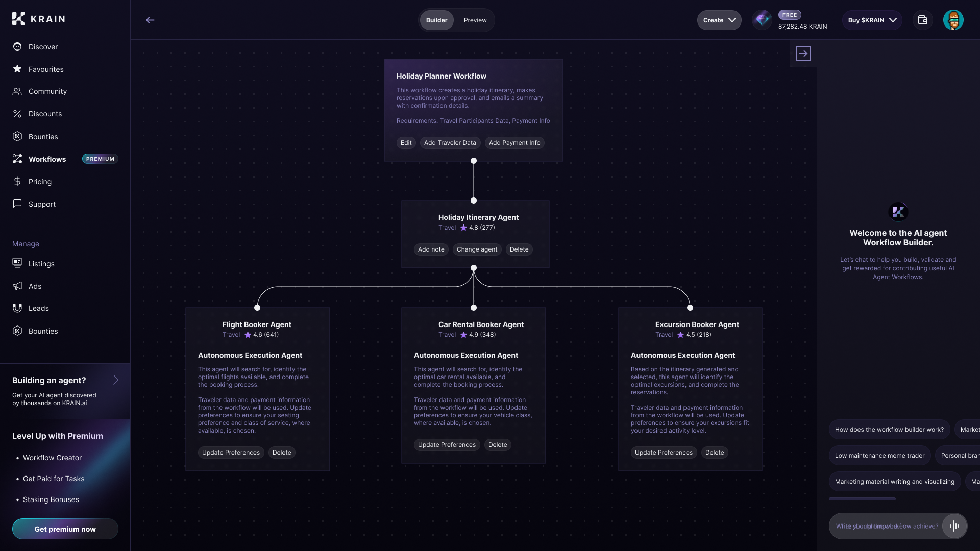Open the Buy $KRAIN dropdown
This screenshot has height=551, width=980.
pyautogui.click(x=872, y=20)
